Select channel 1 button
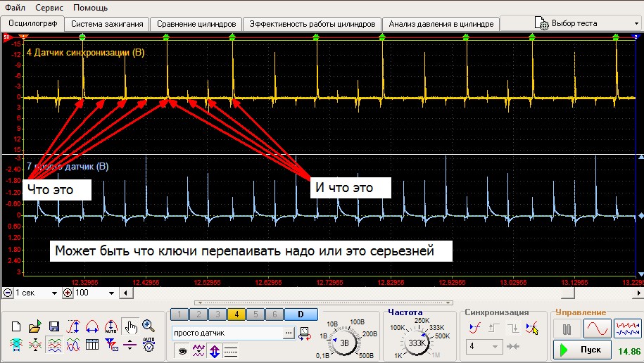The height and width of the screenshot is (363, 644). [x=179, y=314]
